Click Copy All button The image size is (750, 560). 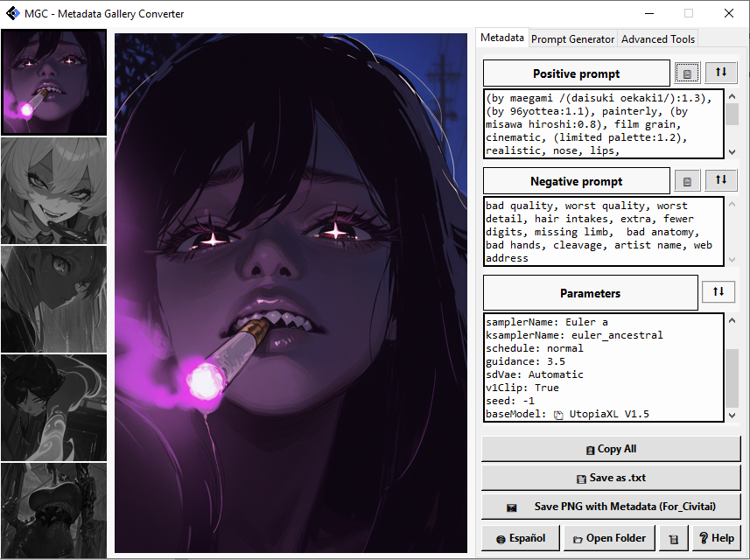[x=611, y=449]
